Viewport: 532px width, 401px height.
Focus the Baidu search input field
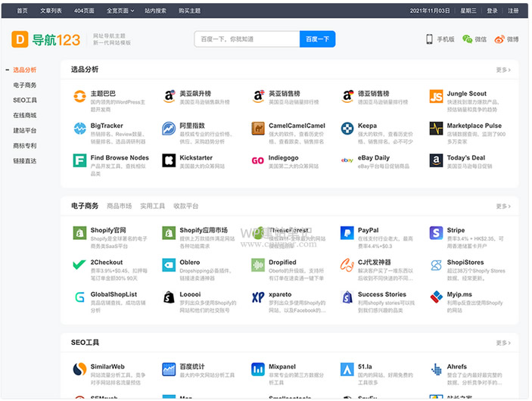tap(247, 39)
